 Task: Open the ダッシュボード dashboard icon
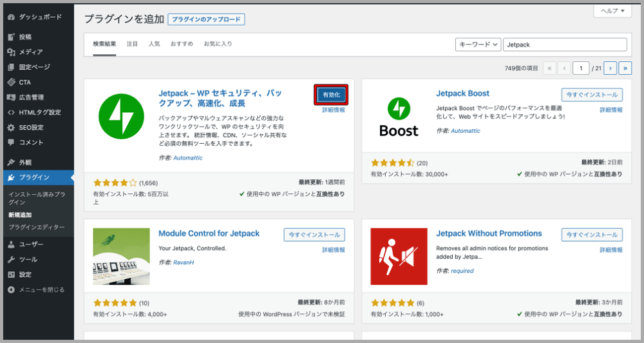tap(11, 17)
